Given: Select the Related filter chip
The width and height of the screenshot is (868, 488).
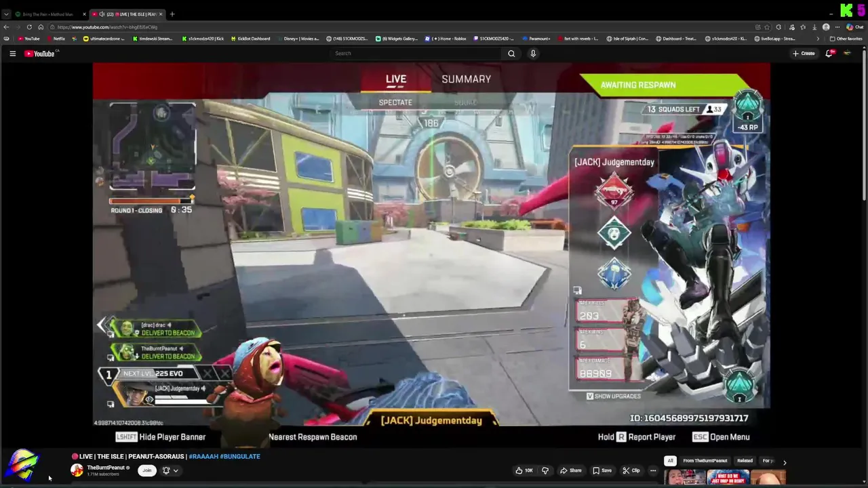Looking at the screenshot, I should pyautogui.click(x=745, y=461).
